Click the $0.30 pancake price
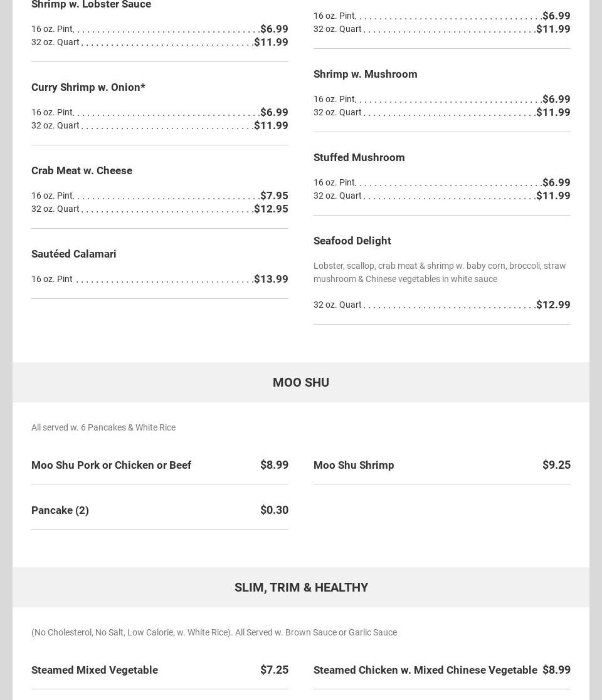The width and height of the screenshot is (602, 700). click(x=274, y=510)
